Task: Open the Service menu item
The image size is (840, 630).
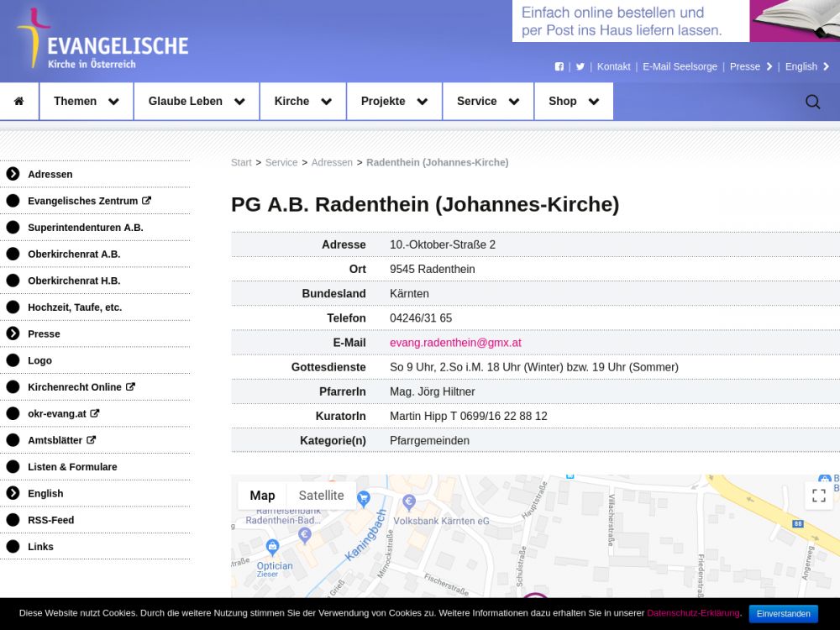Action: 488,102
